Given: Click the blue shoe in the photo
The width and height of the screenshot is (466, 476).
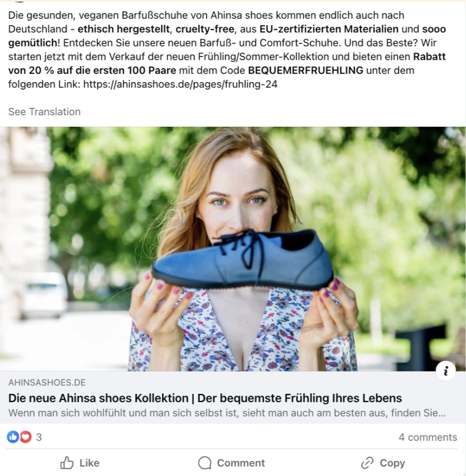Looking at the screenshot, I should coord(243,260).
